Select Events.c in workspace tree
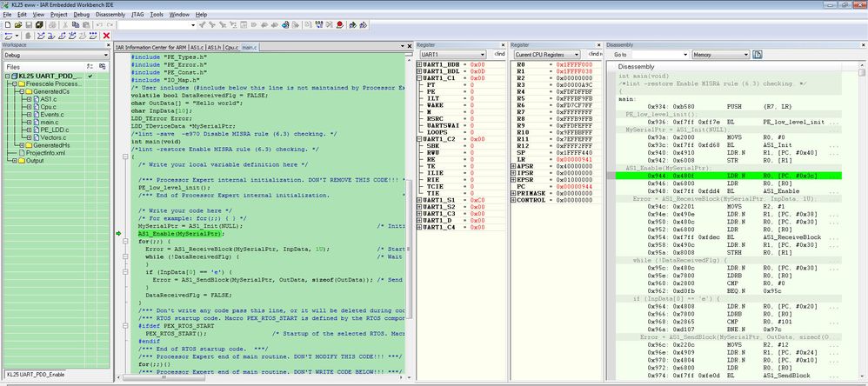This screenshot has width=868, height=386. pos(51,115)
